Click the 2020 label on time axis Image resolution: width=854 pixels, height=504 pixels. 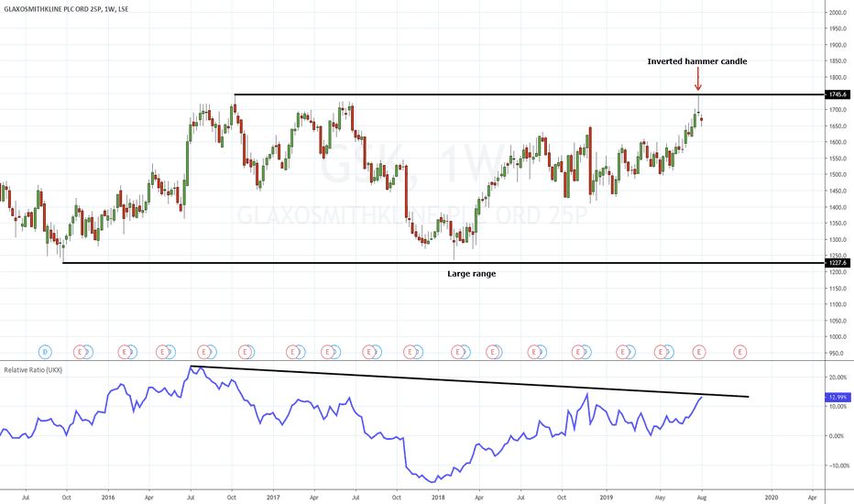tap(772, 497)
